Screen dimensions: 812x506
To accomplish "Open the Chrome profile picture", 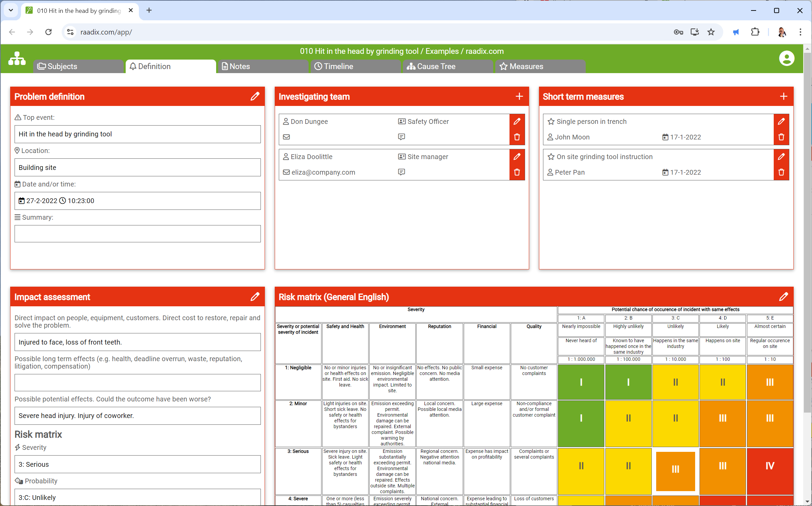I will tap(782, 32).
